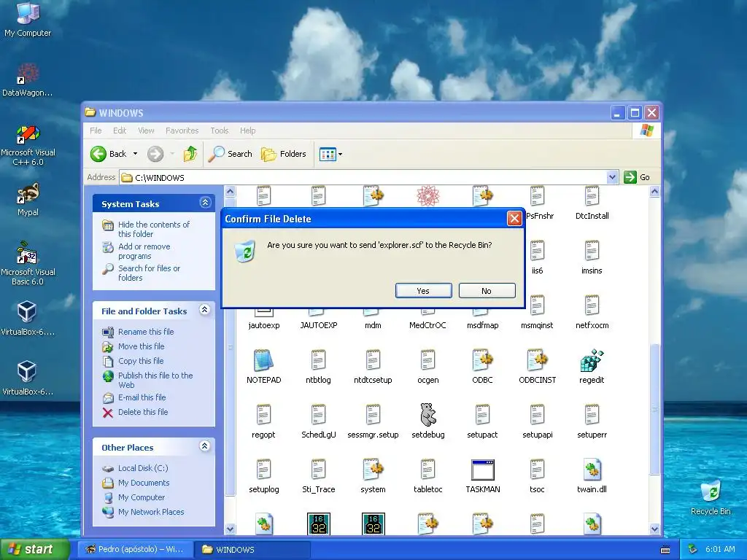Click Delete this file link
The width and height of the screenshot is (747, 560).
coord(143,412)
